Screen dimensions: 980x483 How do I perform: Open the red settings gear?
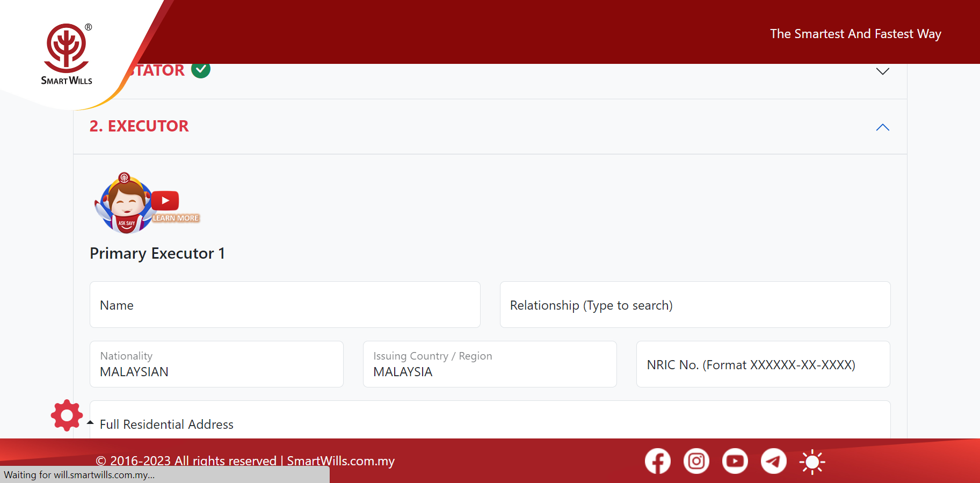(x=67, y=415)
